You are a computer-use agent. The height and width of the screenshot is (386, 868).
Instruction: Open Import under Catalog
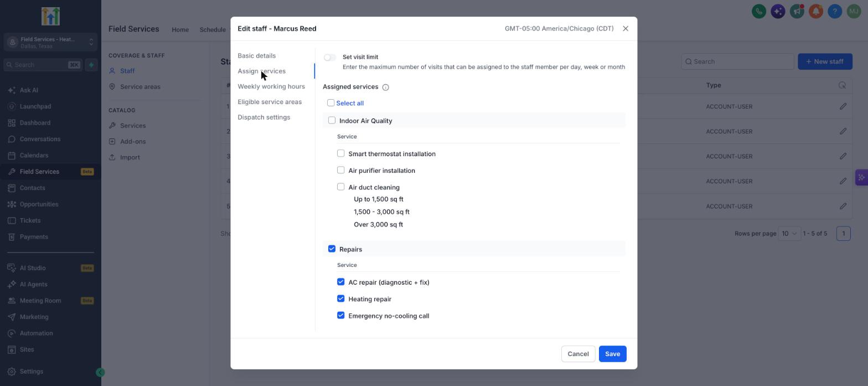tap(130, 158)
